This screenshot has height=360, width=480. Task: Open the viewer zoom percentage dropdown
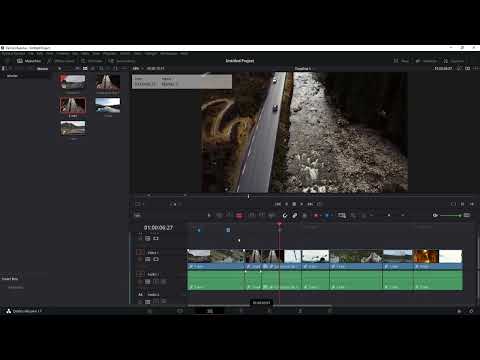click(x=137, y=68)
